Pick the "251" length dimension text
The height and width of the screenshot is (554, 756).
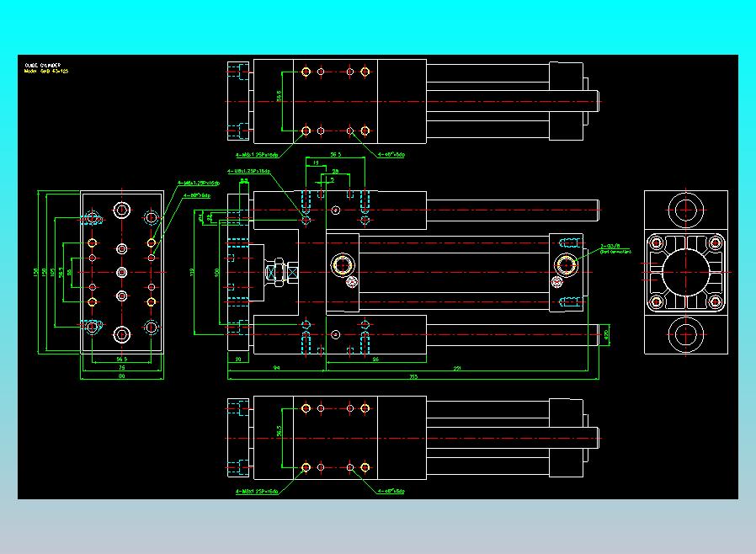point(456,368)
